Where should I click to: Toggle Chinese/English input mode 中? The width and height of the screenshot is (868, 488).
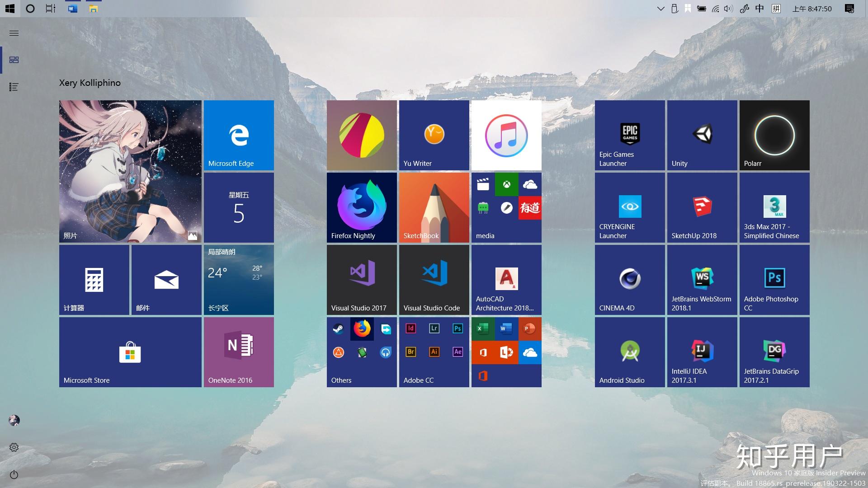click(x=759, y=9)
